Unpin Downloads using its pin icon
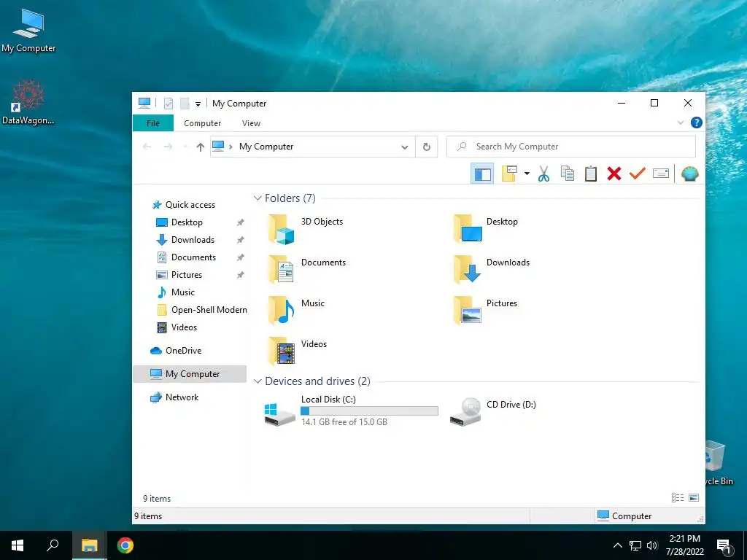Screen dimensions: 747x560 pos(241,240)
